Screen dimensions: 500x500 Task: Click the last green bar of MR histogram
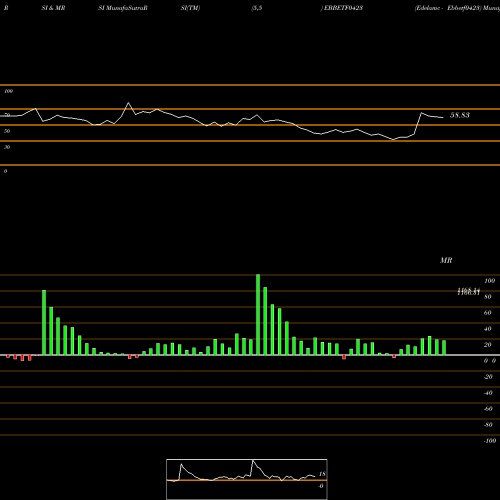point(444,348)
